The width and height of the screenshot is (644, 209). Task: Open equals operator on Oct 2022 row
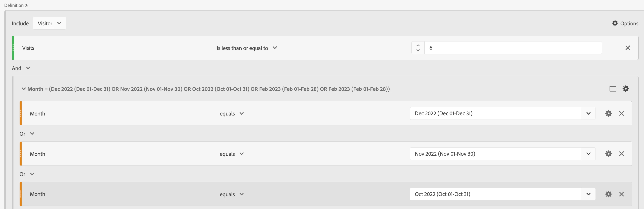[232, 194]
